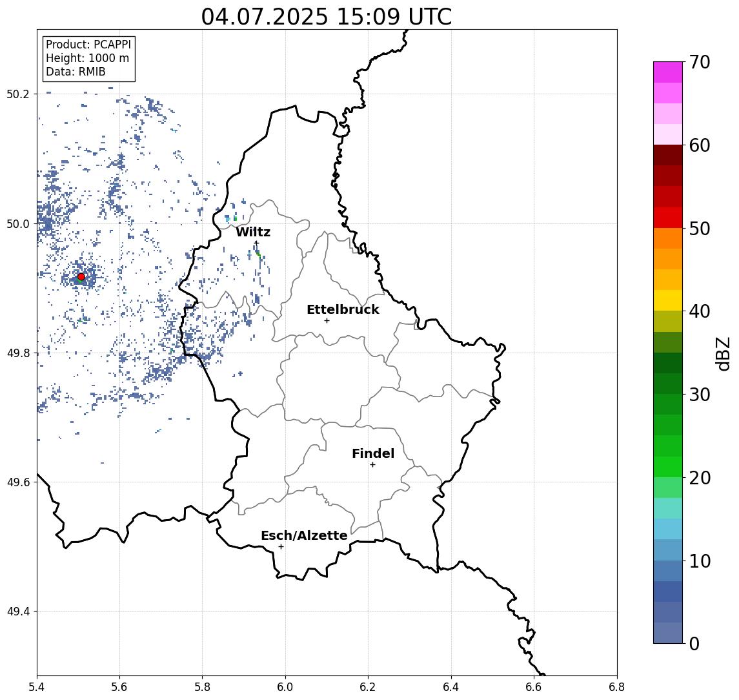Viewport: 739px width, 700px height.
Task: Click the plus marker under Esch/Alzette
Action: pyautogui.click(x=281, y=547)
